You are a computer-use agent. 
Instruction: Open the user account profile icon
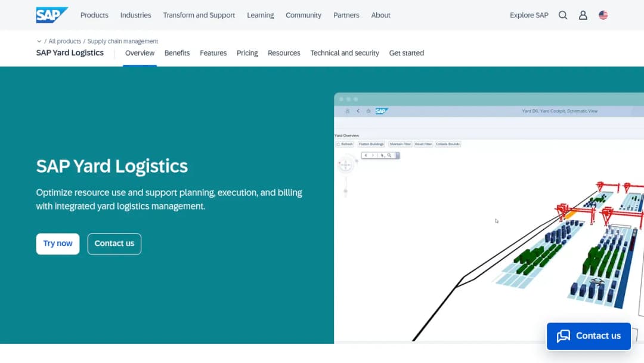pos(583,15)
